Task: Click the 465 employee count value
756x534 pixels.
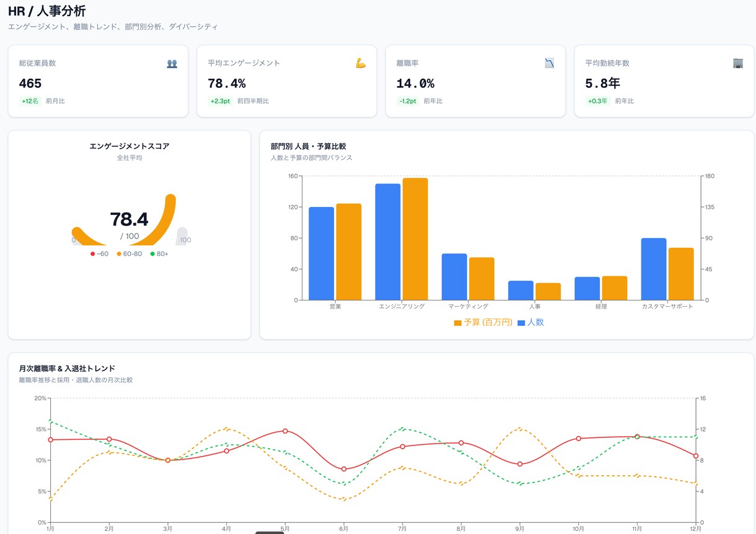Action: click(30, 84)
